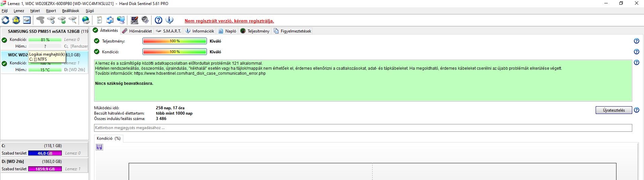Click help icon next to green status text box

(x=636, y=62)
